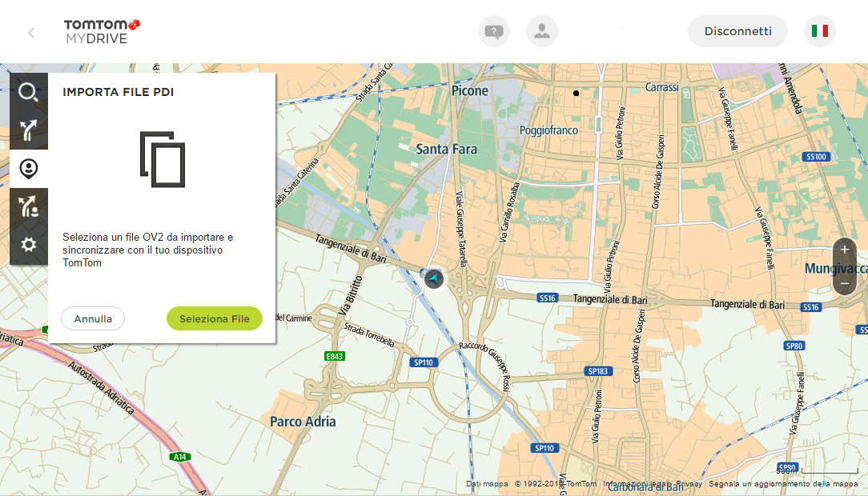
Task: Open the settings gear in sidebar
Action: (x=29, y=245)
